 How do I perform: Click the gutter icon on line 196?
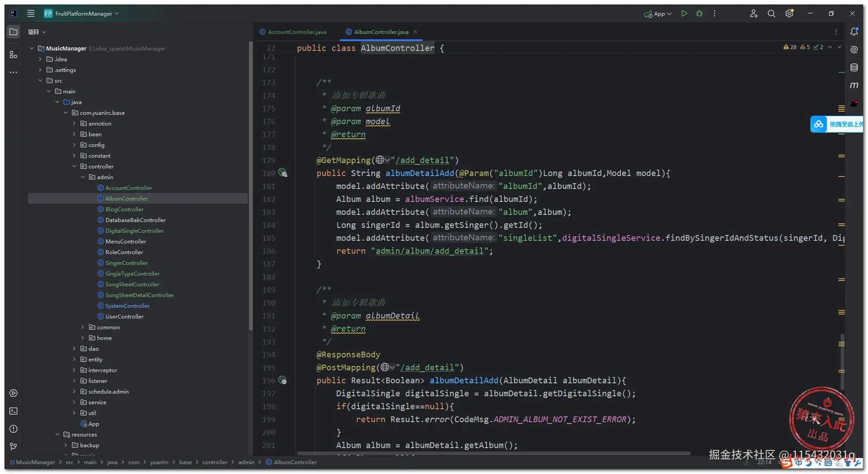[283, 380]
